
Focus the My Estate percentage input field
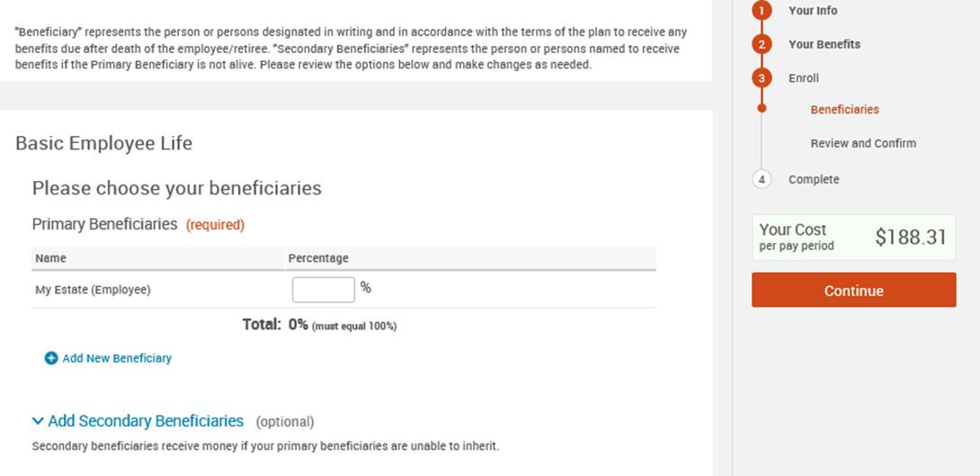click(324, 290)
